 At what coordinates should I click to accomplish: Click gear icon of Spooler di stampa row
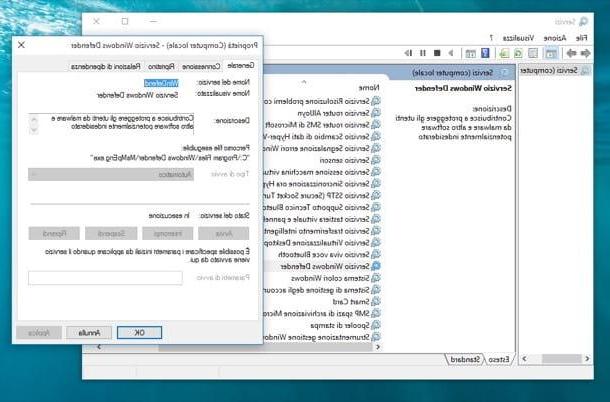pyautogui.click(x=376, y=325)
